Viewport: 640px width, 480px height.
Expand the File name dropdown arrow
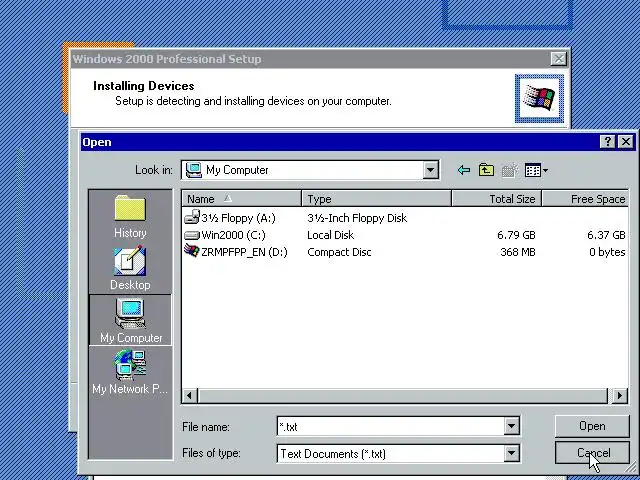[x=511, y=427]
